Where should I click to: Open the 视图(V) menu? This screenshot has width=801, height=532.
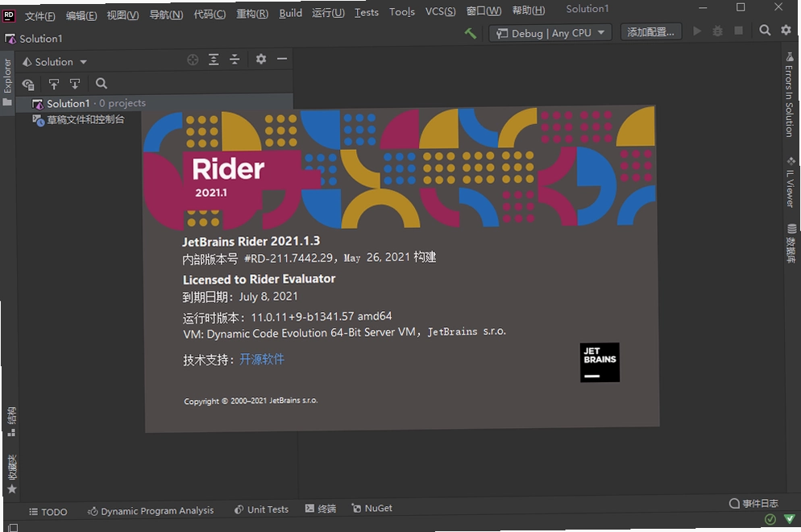[x=122, y=15]
